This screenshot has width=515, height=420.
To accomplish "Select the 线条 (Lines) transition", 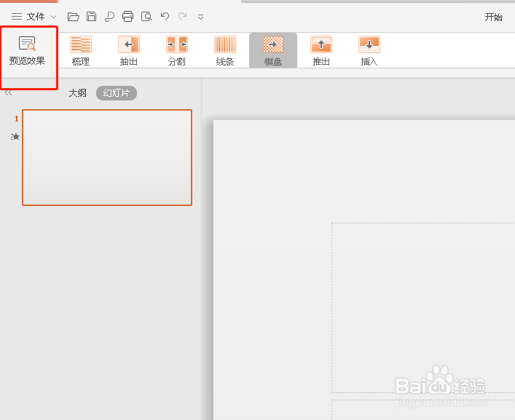I will pos(225,51).
